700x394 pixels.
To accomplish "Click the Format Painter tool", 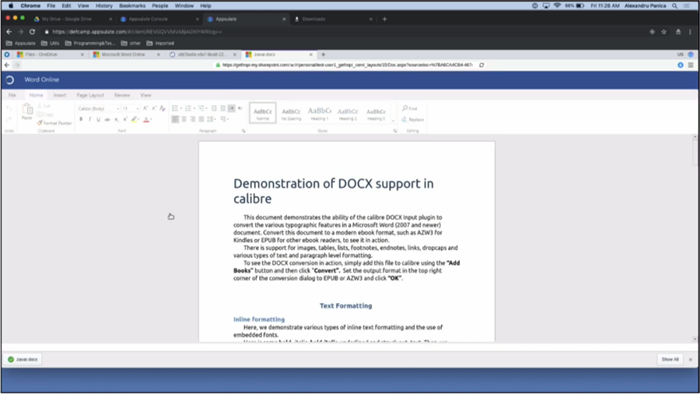I will (x=54, y=123).
